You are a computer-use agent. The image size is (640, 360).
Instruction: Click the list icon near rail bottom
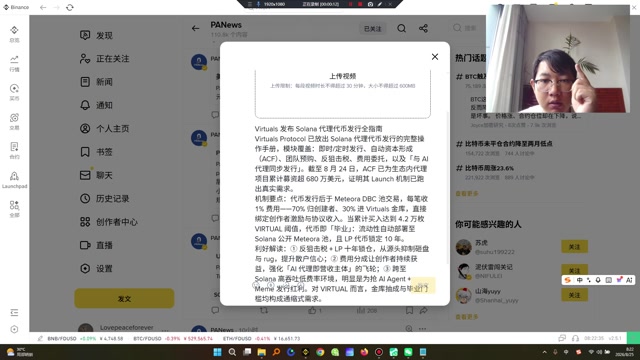(14, 313)
